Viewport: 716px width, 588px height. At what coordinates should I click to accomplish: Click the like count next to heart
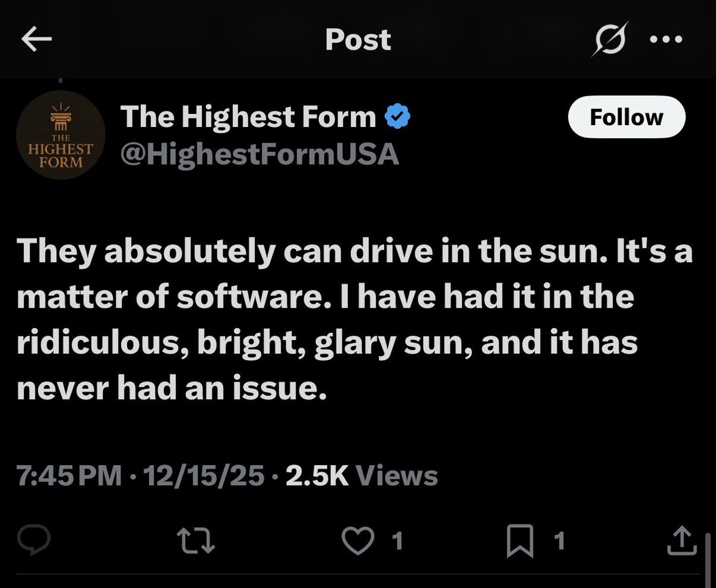397,541
